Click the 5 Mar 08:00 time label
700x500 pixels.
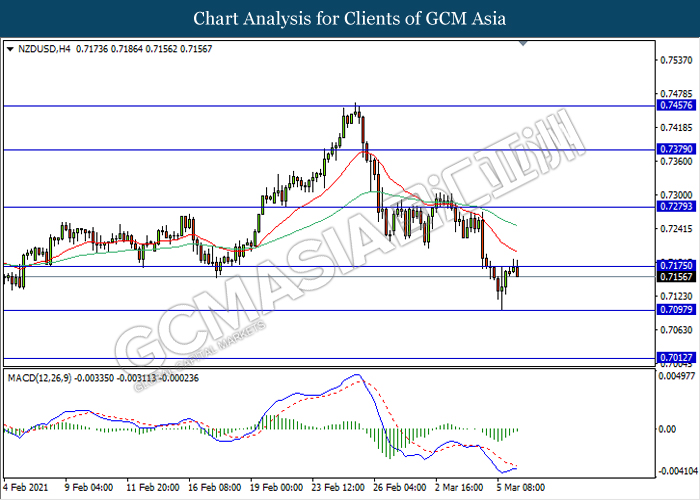tap(521, 487)
